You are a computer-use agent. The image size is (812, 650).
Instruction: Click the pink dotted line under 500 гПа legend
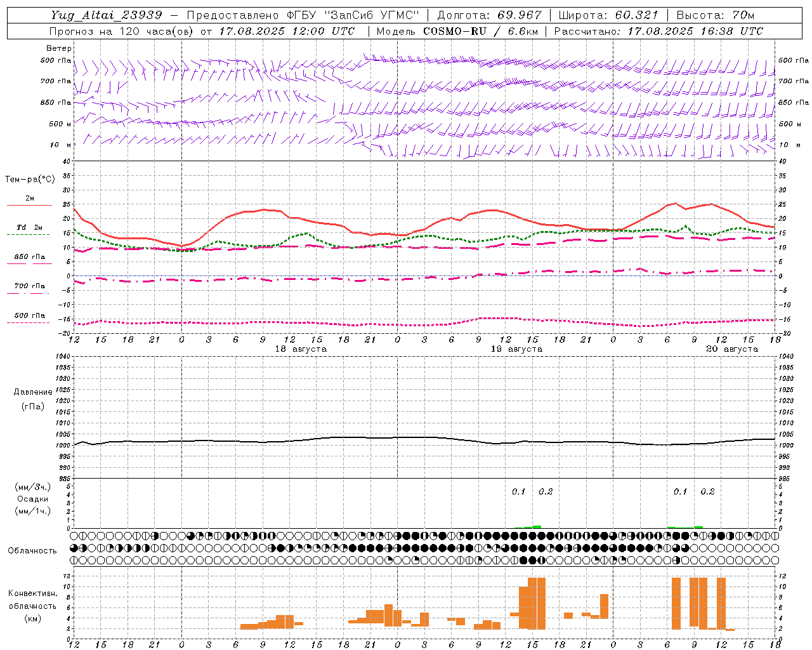click(x=28, y=323)
